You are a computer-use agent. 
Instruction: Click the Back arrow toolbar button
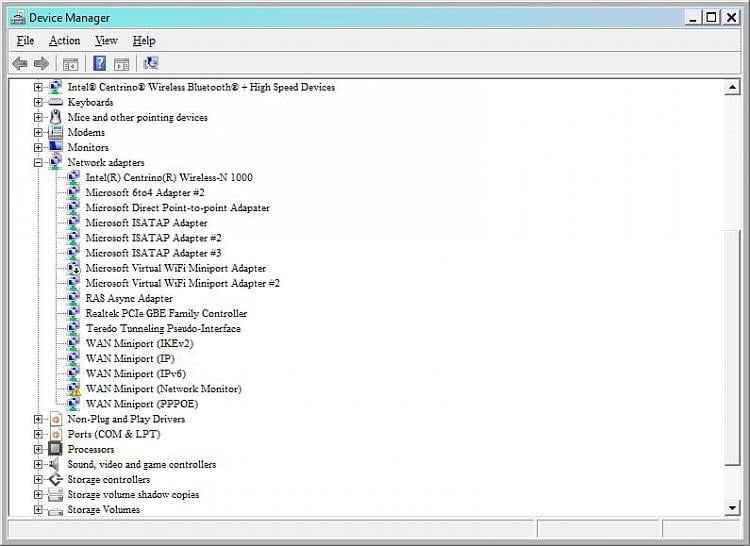click(x=20, y=63)
